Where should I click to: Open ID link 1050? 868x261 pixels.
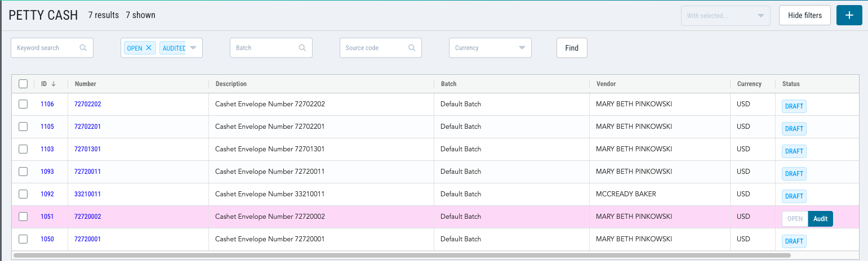click(x=47, y=239)
